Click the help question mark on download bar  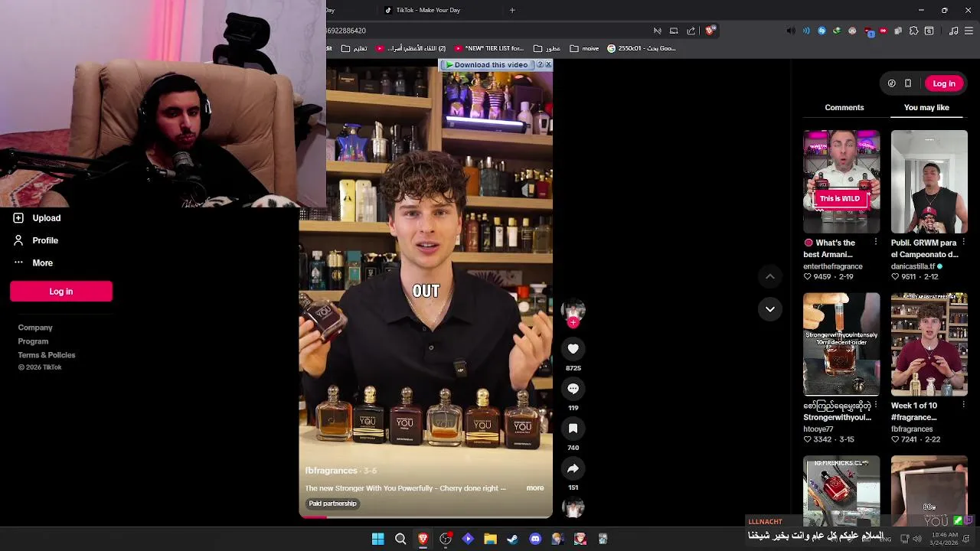(x=540, y=65)
